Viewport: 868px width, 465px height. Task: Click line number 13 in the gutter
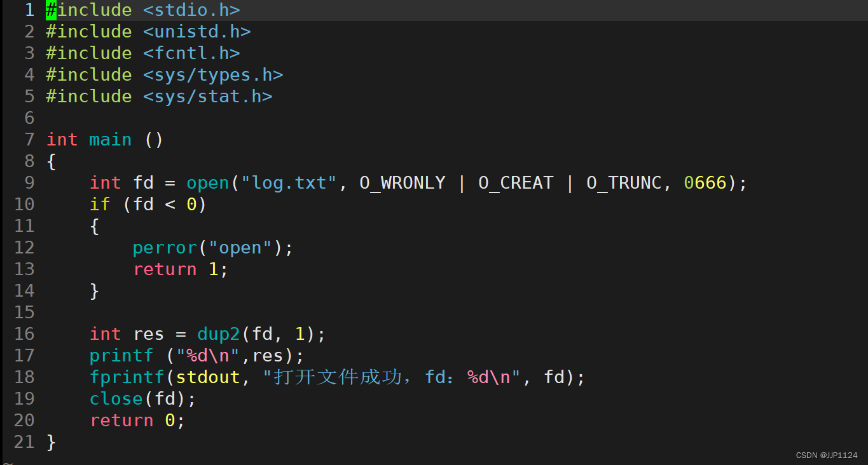(x=24, y=269)
